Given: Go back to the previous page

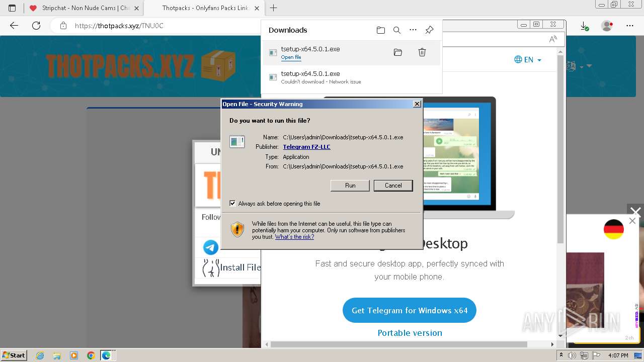Looking at the screenshot, I should coord(14,26).
